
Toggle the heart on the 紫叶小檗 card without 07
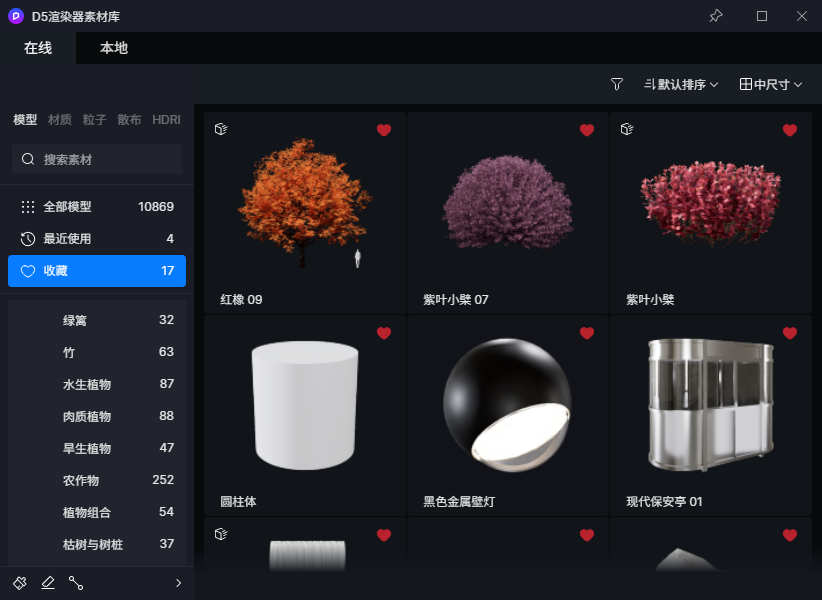[x=789, y=130]
